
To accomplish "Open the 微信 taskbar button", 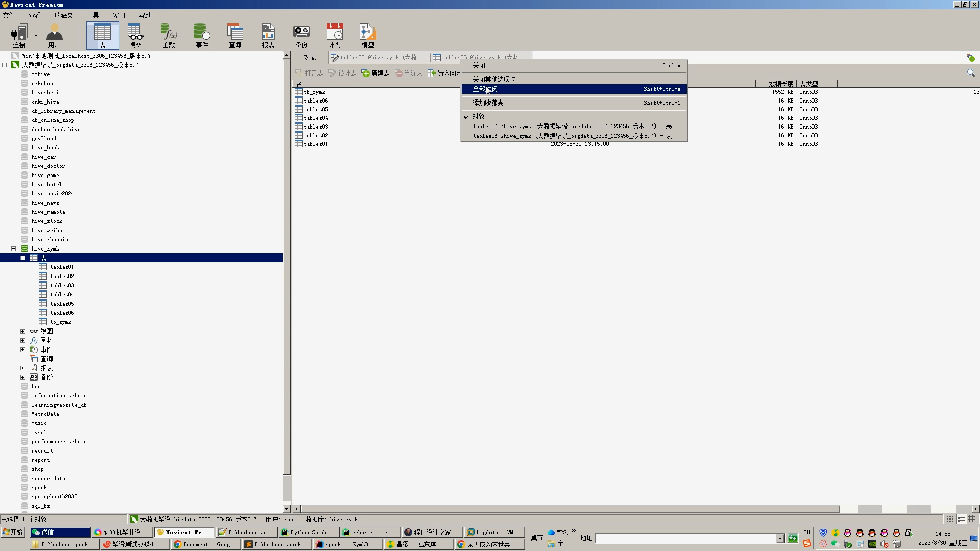I will 60,532.
